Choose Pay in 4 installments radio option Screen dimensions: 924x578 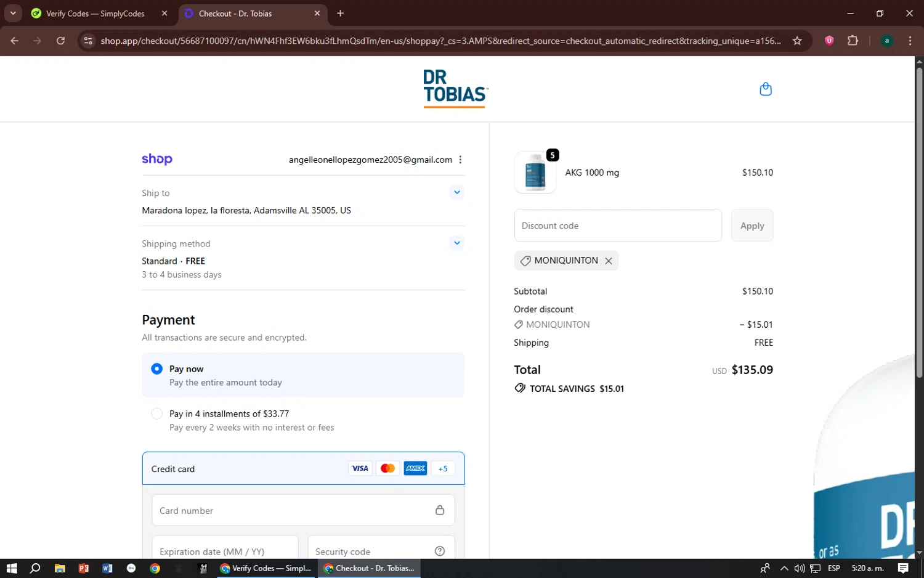pos(157,413)
